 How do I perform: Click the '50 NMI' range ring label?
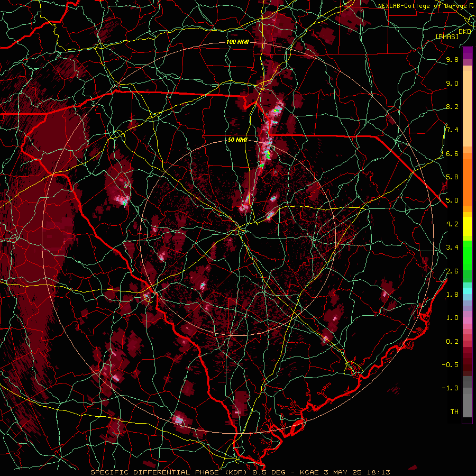[237, 140]
